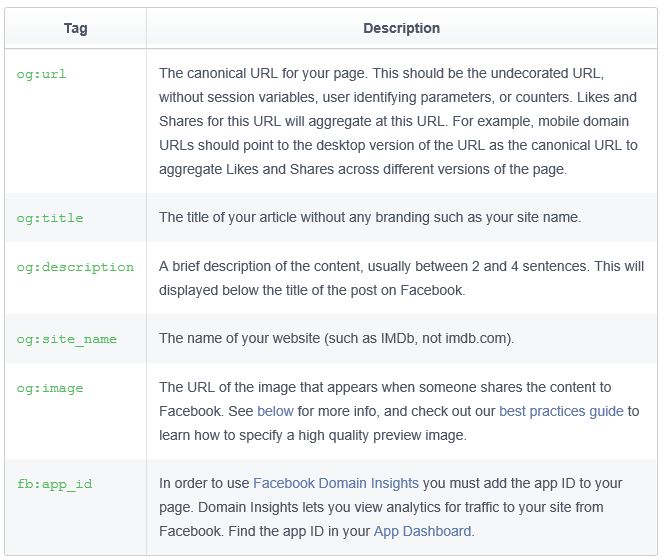Click the Tag column header
Screen dimensions: 669x558
point(76,29)
